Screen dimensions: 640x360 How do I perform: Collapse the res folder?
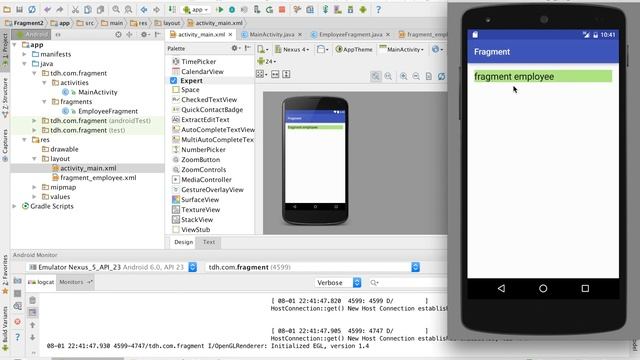point(24,140)
